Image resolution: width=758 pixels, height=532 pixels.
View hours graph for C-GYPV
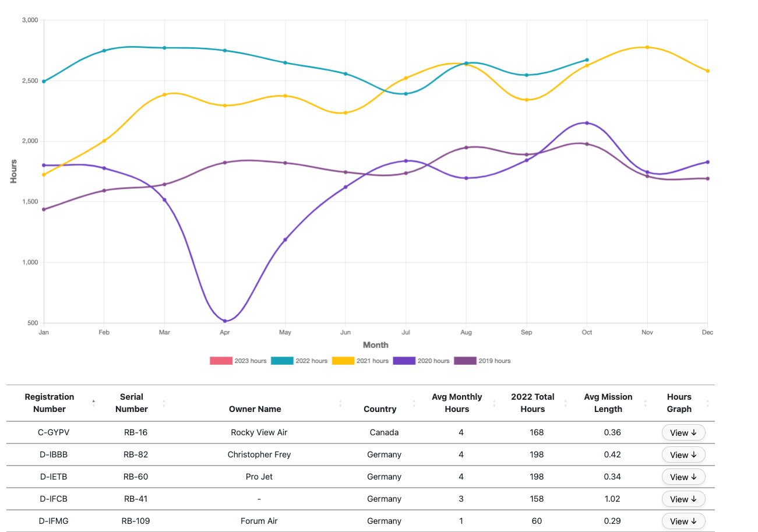coord(683,433)
